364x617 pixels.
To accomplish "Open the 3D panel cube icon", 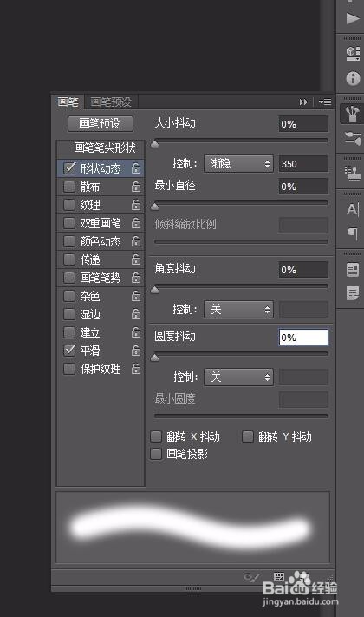I will 353,53.
